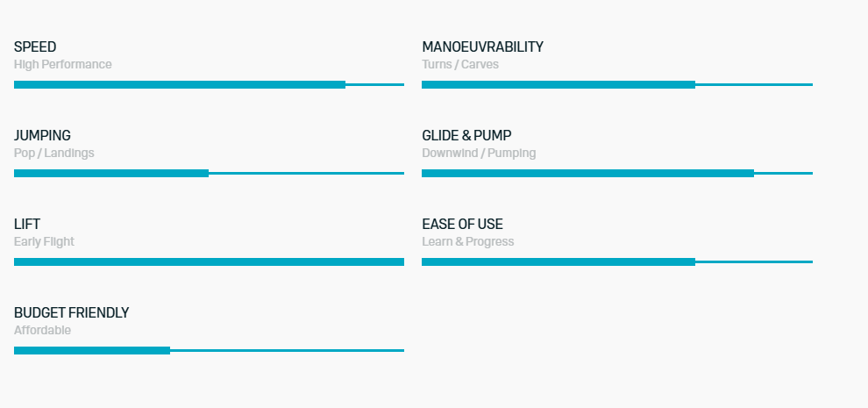Click the JUMPING rating bar filled section
Screen dimensions: 868x408
click(x=111, y=174)
